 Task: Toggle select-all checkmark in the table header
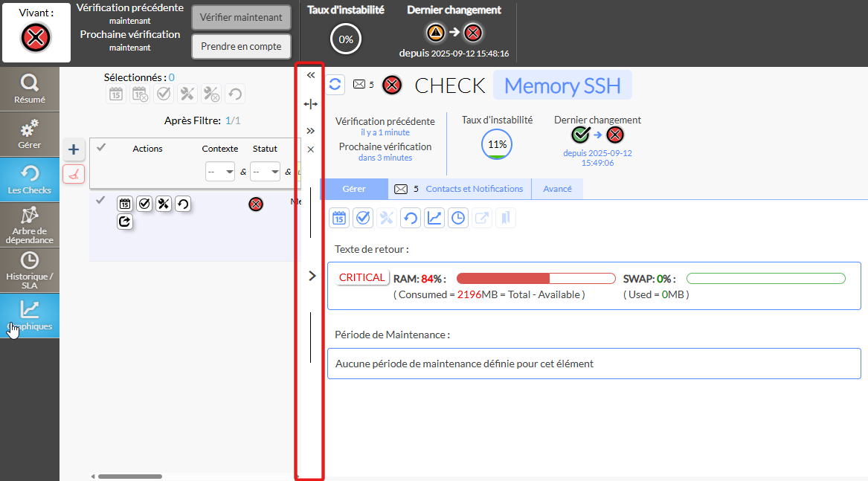[x=101, y=147]
